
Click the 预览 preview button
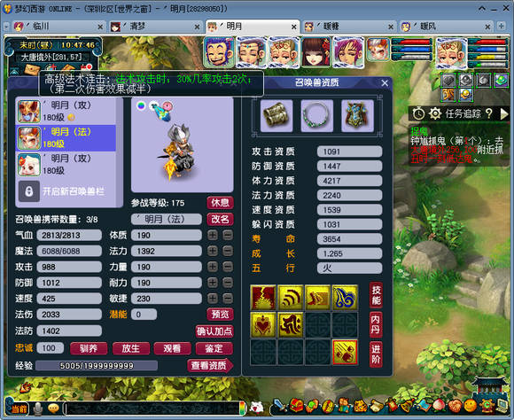click(x=221, y=314)
